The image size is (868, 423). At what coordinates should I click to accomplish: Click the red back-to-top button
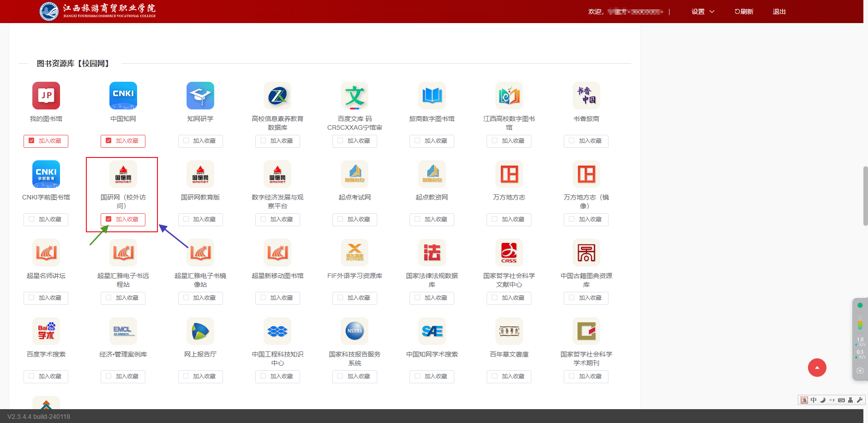click(x=817, y=368)
